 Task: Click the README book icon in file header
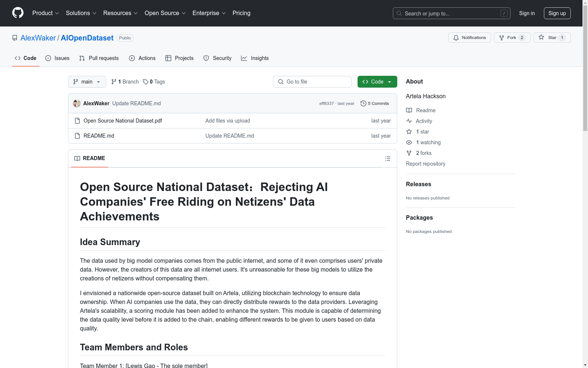coord(77,158)
